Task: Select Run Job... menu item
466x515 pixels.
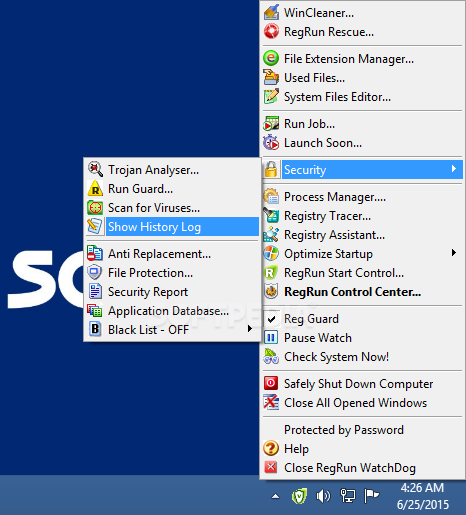Action: pos(362,124)
